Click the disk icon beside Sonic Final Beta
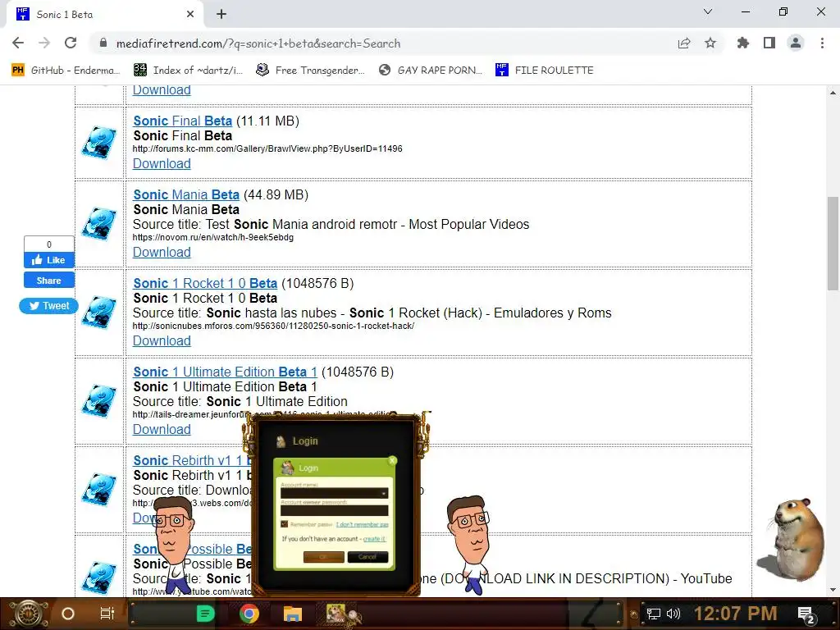 99,143
